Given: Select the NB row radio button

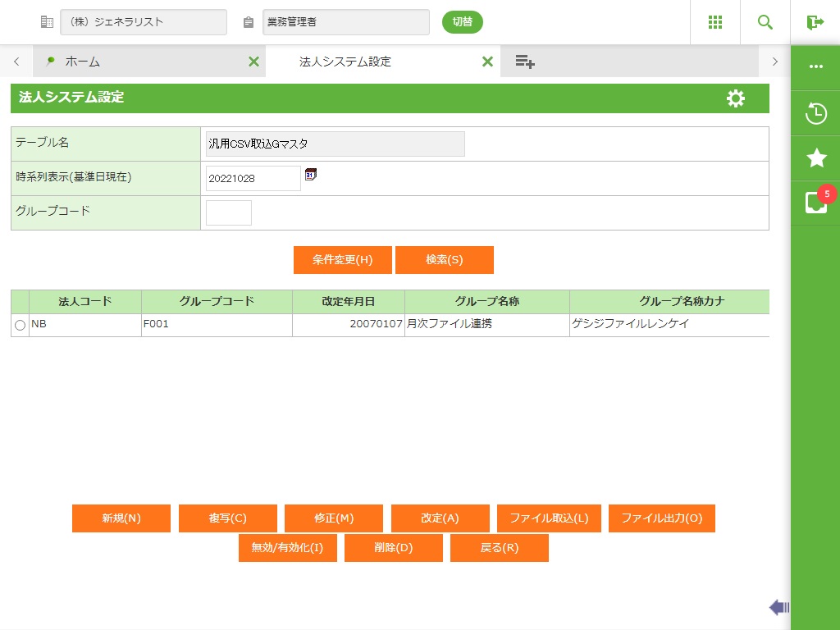Looking at the screenshot, I should [20, 326].
